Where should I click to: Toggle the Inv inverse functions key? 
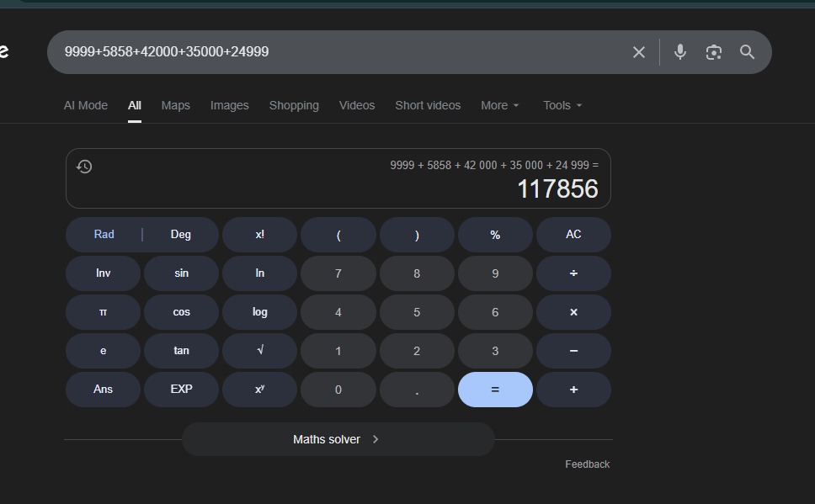tap(103, 273)
